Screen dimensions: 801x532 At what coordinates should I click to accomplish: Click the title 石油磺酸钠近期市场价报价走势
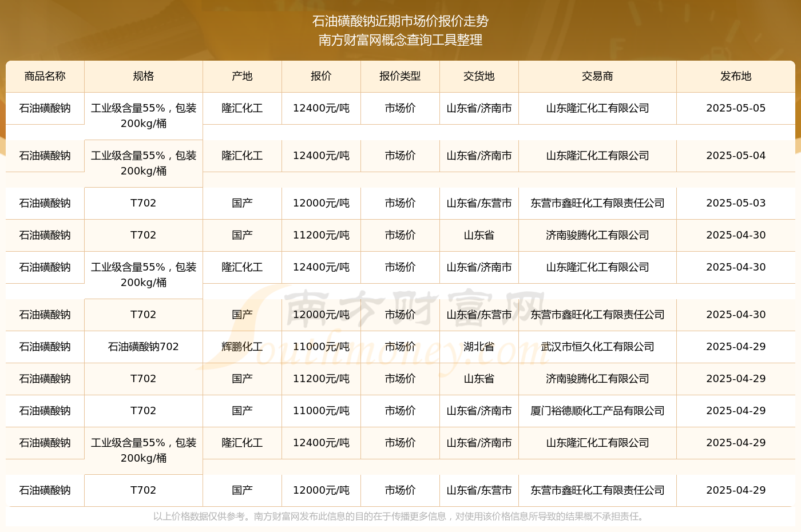tap(400, 21)
